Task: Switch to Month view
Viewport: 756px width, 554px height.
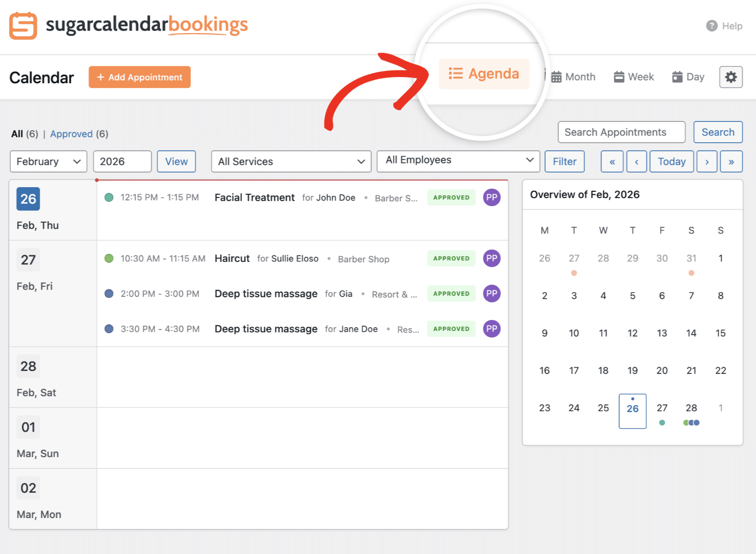Action: [573, 77]
